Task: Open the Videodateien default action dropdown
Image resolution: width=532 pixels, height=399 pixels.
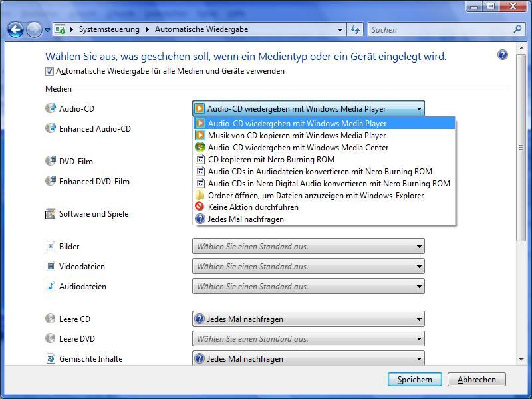Action: [x=309, y=267]
